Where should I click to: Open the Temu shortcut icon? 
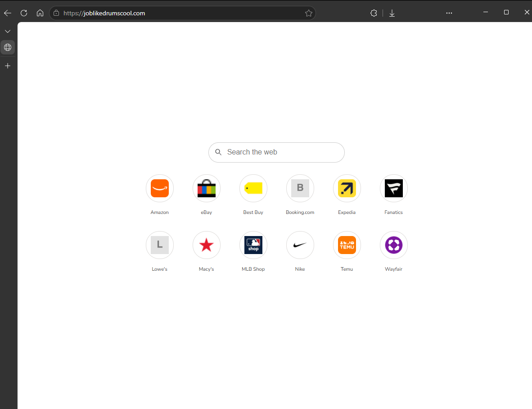point(347,245)
